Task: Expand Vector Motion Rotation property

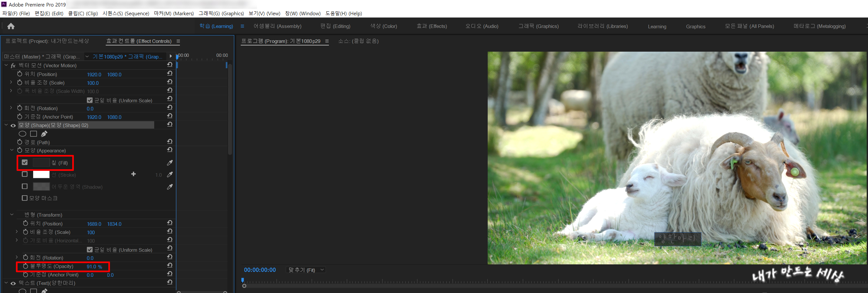Action: 11,108
